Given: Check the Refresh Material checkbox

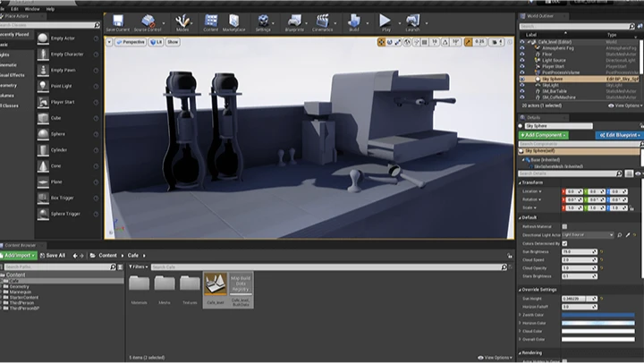Looking at the screenshot, I should (564, 227).
